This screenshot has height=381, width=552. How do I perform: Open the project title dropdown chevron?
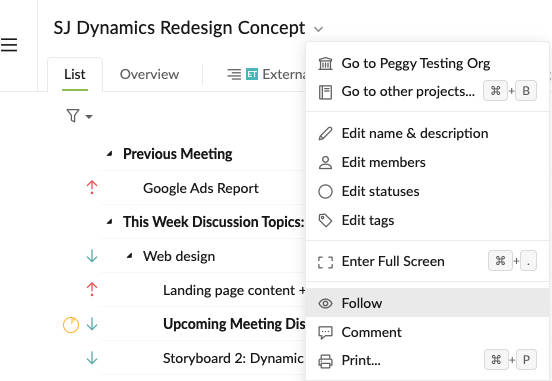coord(318,29)
